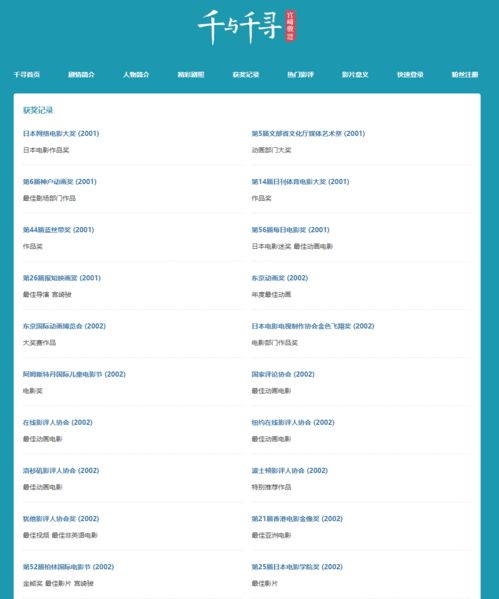Open the 犹他影评人协会奖 (2002) link
The height and width of the screenshot is (599, 499).
(61, 518)
